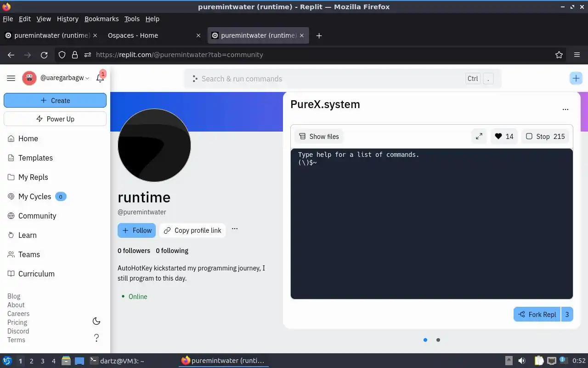Screen dimensions: 588x368
Task: Switch to Ospaces - Home tab
Action: (x=154, y=35)
